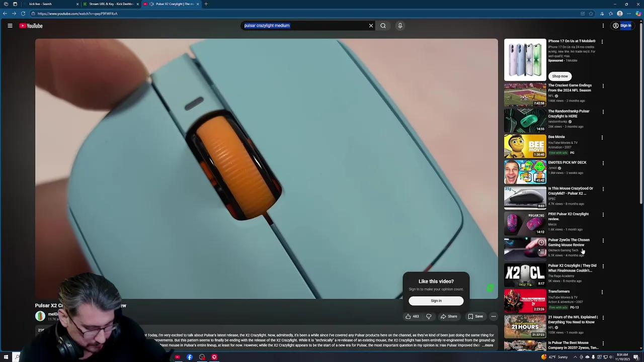Screen dimensions: 644x362
Task: Expand description with ...more
Action: pyautogui.click(x=488, y=345)
